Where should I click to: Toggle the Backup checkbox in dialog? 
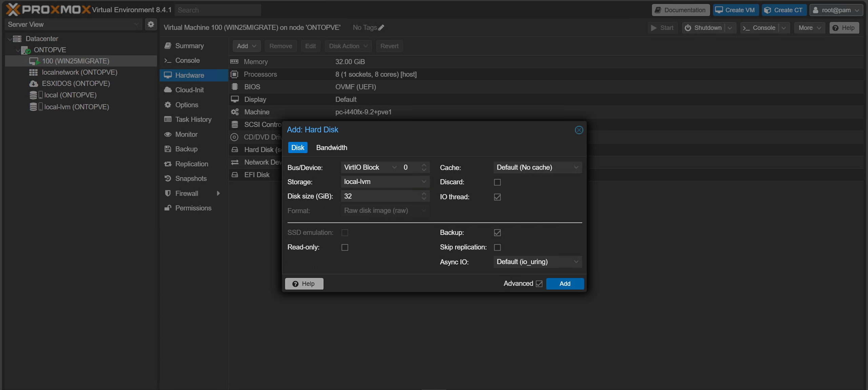coord(497,233)
